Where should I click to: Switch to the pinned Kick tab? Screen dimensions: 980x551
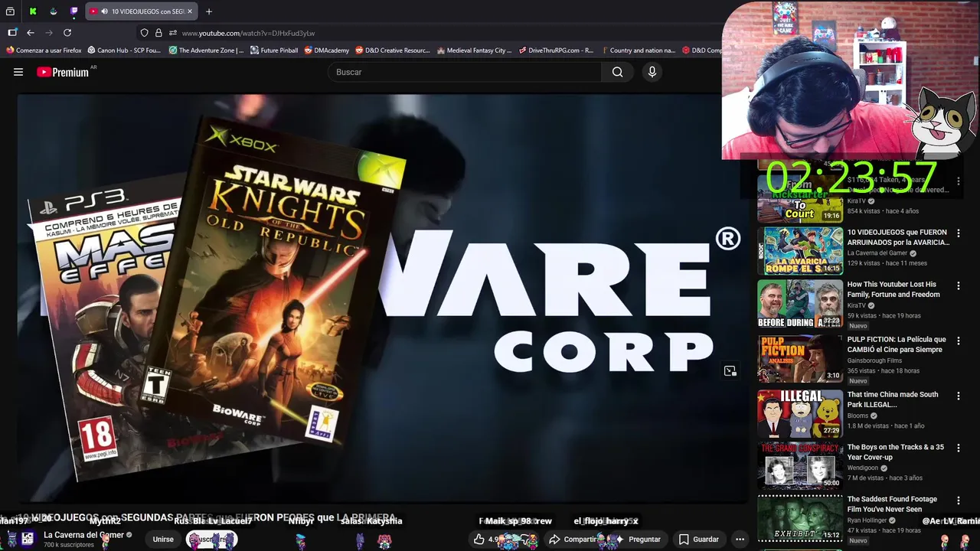pyautogui.click(x=33, y=11)
